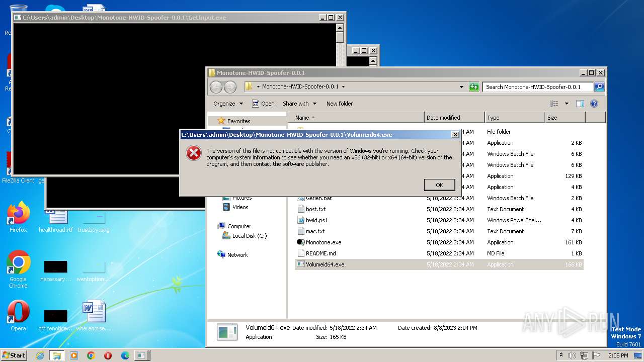Launch Opera from the taskbar
The image size is (644, 362).
click(x=108, y=355)
